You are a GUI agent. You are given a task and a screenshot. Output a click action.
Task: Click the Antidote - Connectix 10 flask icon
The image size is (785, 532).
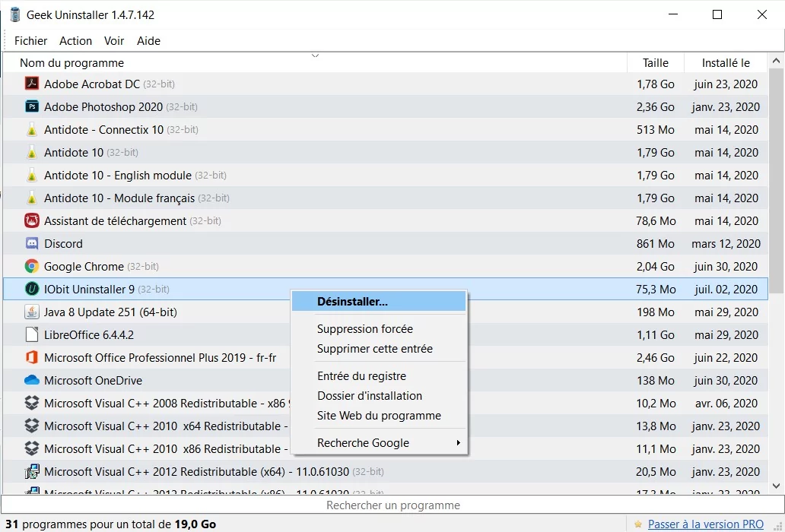(31, 129)
